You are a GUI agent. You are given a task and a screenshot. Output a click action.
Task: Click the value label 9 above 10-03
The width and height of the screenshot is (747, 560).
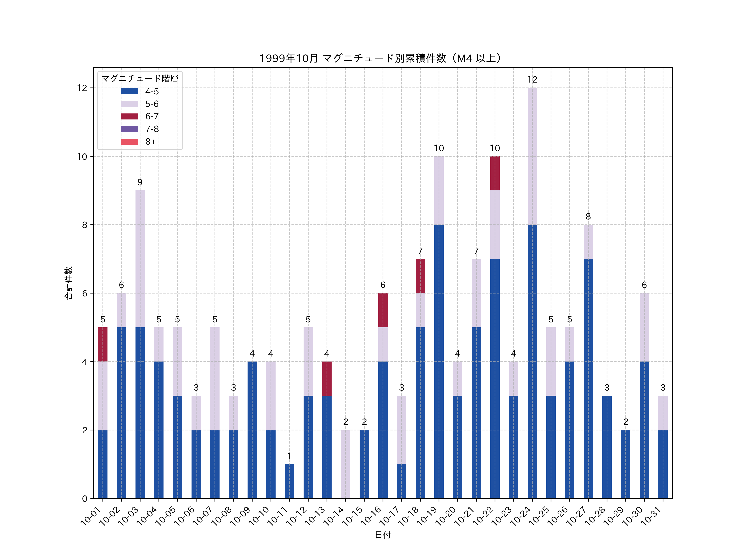click(140, 182)
